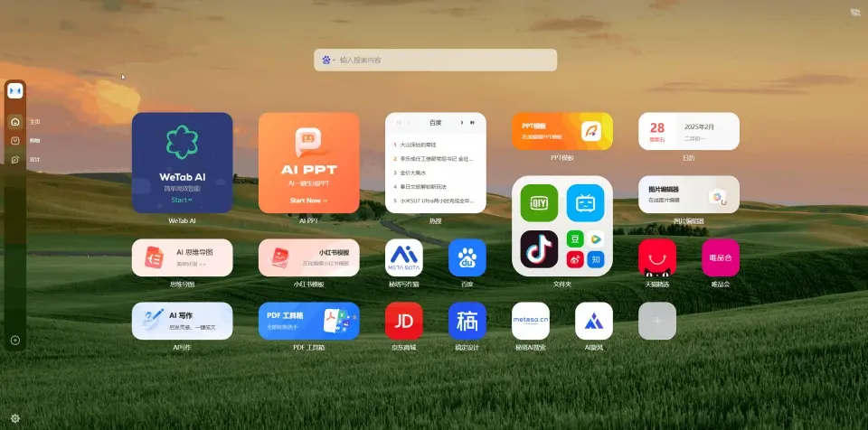868x430 pixels.
Task: Launch the META SOTA writing cat icon
Action: [404, 257]
